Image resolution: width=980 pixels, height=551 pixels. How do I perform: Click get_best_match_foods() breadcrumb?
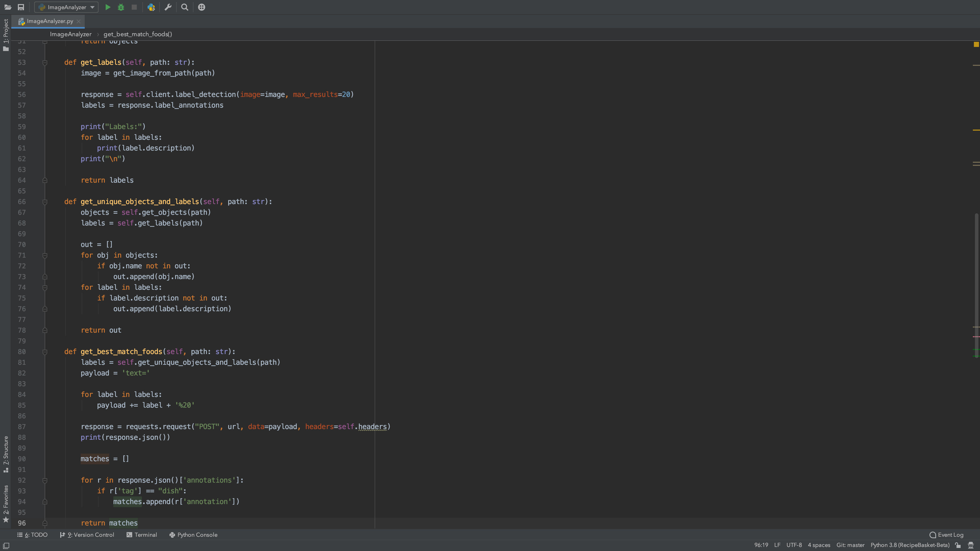coord(138,34)
